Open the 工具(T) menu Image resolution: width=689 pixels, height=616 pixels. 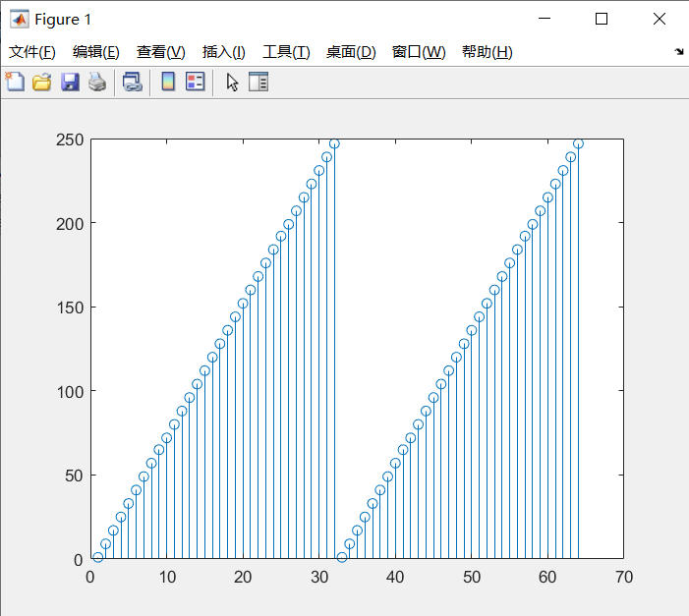coord(286,52)
